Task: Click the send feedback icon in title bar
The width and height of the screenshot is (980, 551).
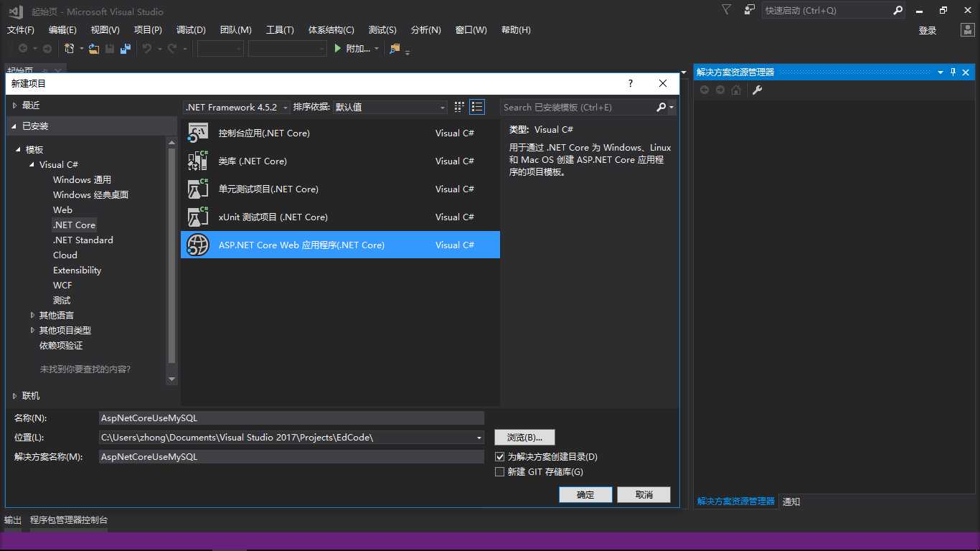Action: [x=749, y=10]
